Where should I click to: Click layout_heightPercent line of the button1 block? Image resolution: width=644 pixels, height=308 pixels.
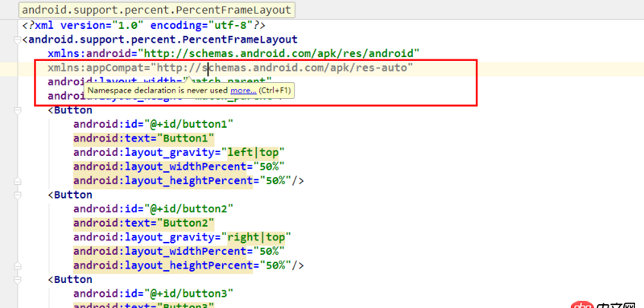(188, 180)
